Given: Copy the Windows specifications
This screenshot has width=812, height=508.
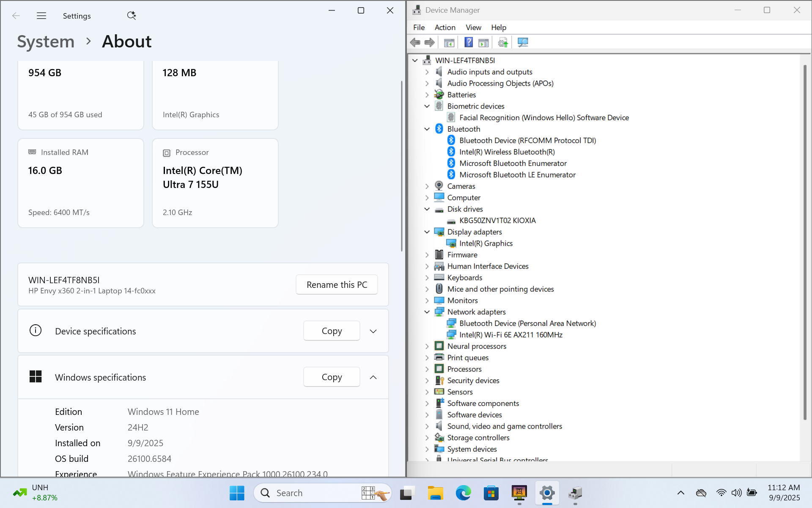Looking at the screenshot, I should 332,377.
